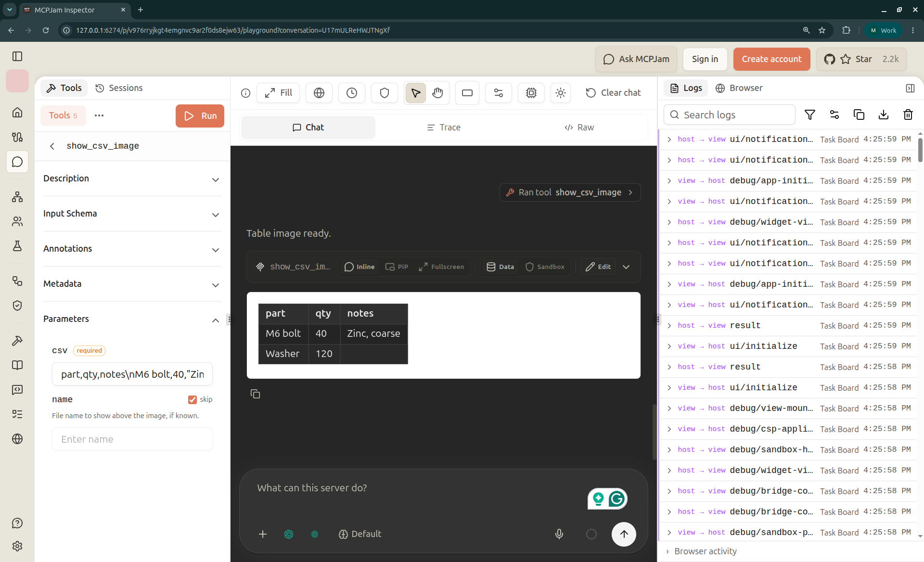Click the Create account button

(x=771, y=59)
